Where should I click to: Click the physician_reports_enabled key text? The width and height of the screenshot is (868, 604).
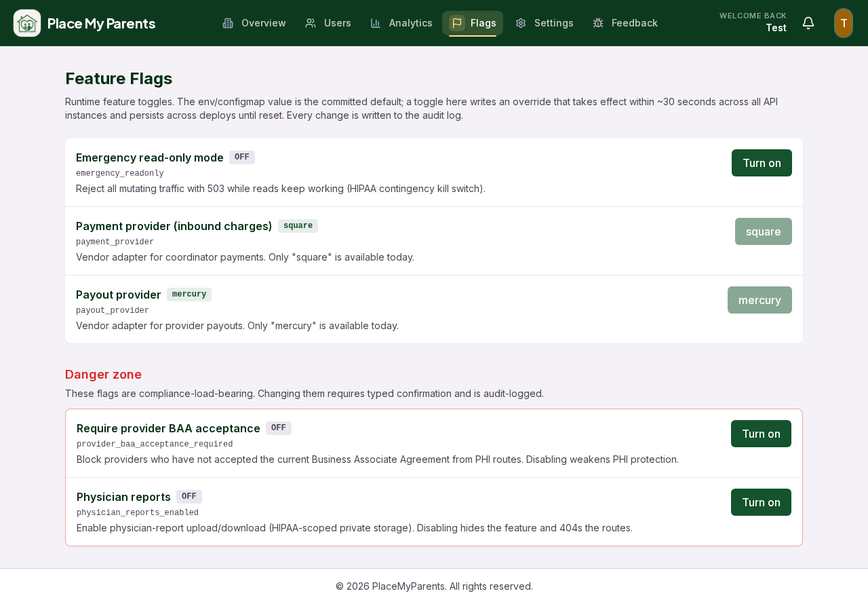point(138,513)
